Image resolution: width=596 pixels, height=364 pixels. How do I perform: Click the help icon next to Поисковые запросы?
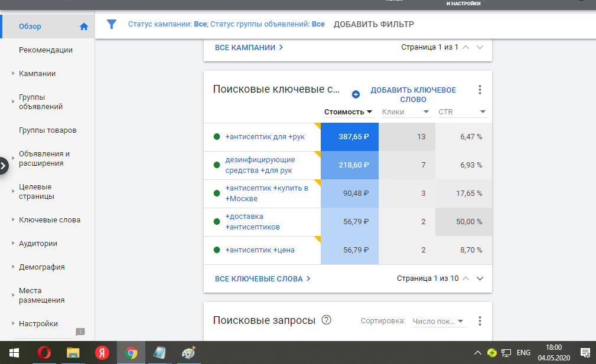326,320
